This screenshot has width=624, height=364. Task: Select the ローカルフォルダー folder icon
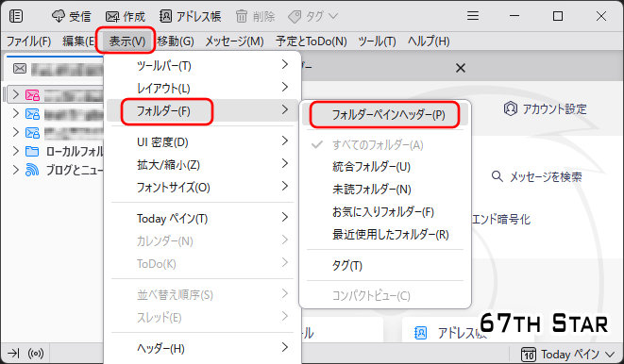click(32, 152)
